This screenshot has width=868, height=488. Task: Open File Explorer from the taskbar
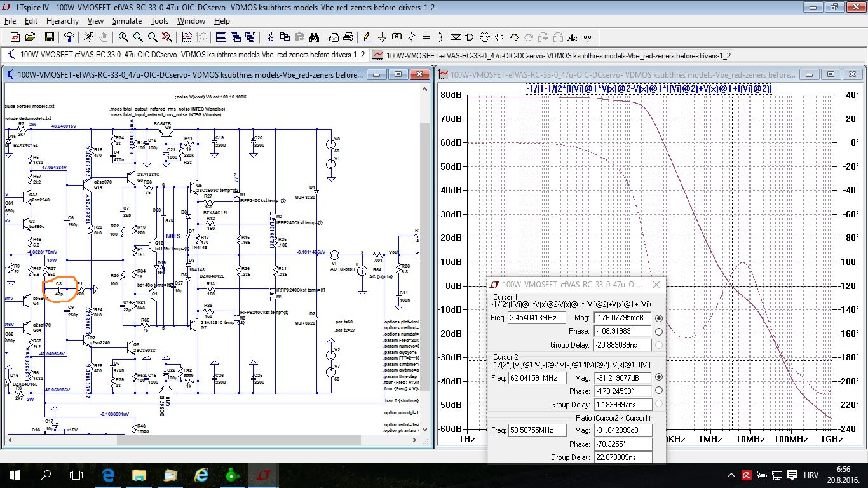point(139,475)
